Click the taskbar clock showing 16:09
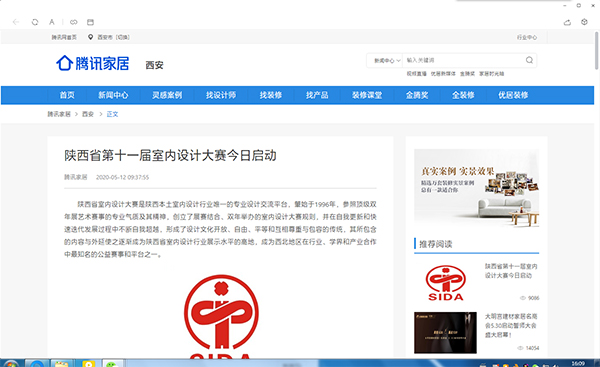Viewport: 600px width, 367px height. pyautogui.click(x=578, y=363)
